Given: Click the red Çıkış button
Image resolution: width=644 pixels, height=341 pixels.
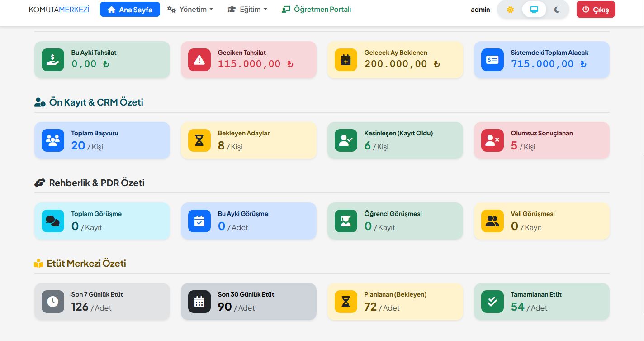Looking at the screenshot, I should (x=596, y=9).
